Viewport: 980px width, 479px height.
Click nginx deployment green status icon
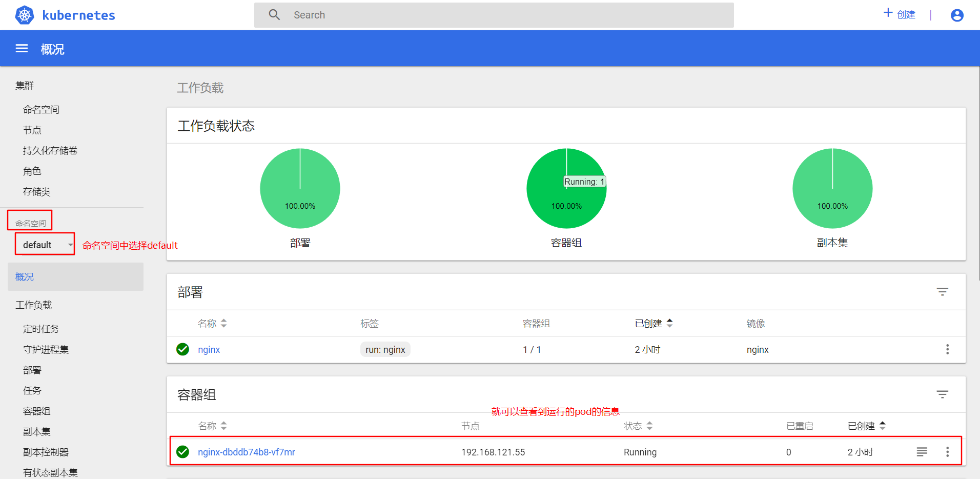tap(183, 349)
